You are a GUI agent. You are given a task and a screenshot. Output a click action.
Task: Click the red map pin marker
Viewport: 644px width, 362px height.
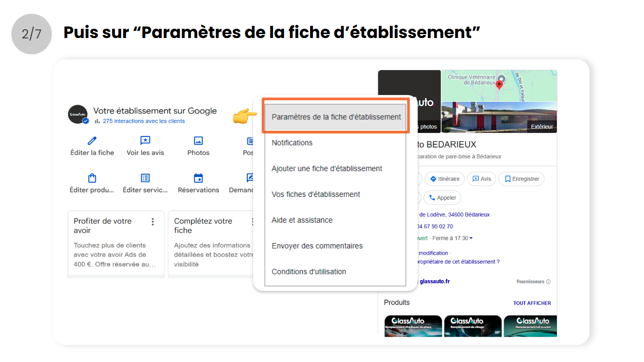[499, 86]
